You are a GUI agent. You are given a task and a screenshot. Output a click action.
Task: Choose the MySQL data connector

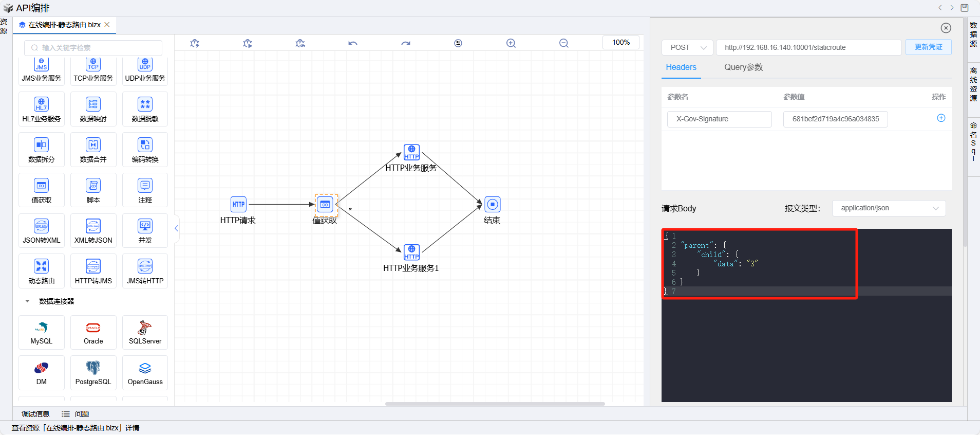click(x=41, y=329)
